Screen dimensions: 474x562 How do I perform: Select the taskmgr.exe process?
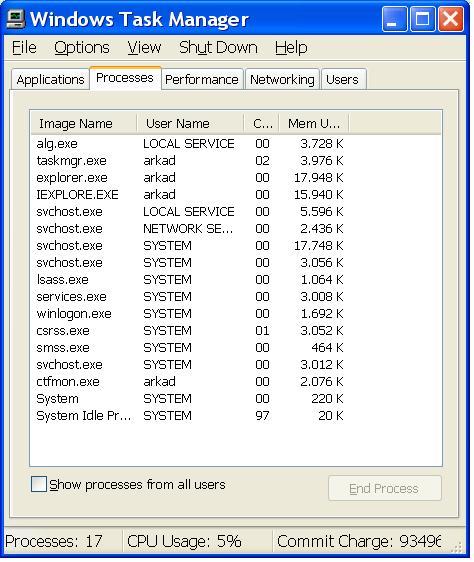[189, 161]
